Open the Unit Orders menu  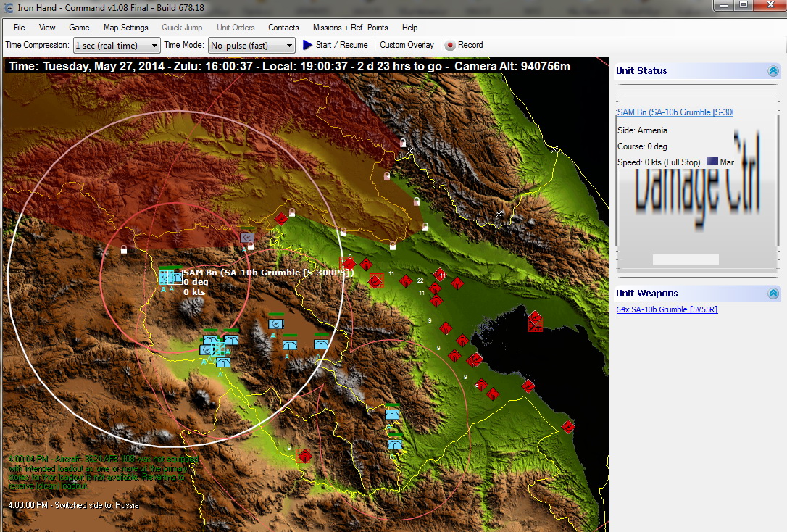tap(236, 28)
